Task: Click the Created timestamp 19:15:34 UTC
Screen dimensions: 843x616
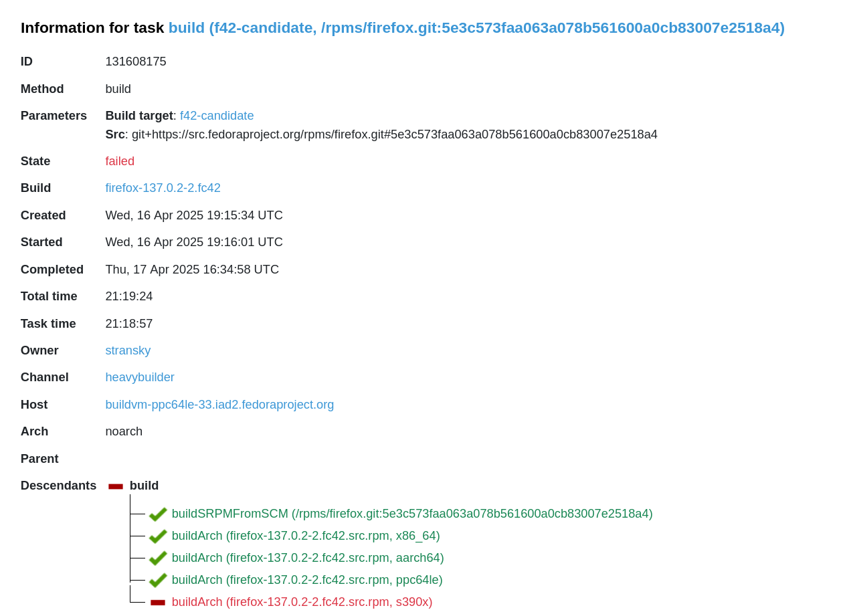Action: [x=194, y=215]
